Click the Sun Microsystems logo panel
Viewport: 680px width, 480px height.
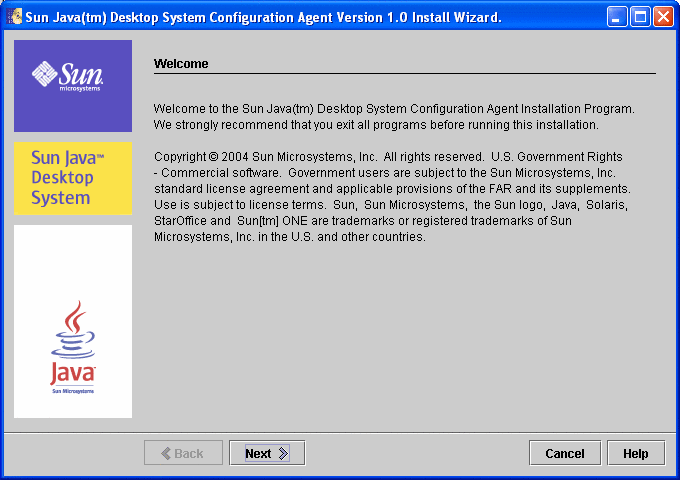[73, 86]
